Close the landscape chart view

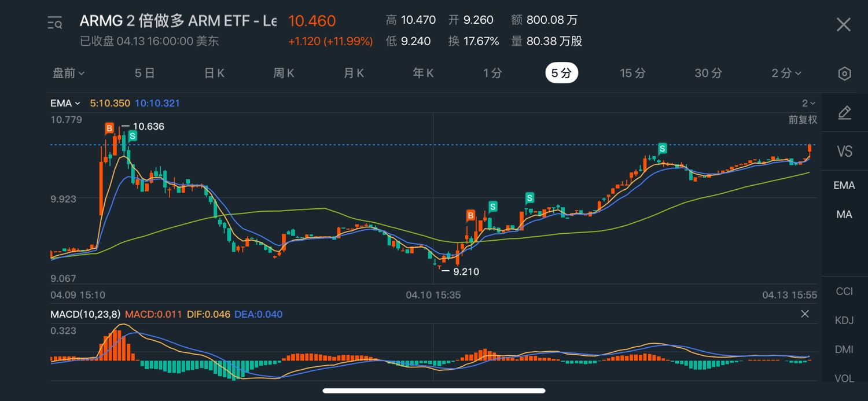pos(844,24)
